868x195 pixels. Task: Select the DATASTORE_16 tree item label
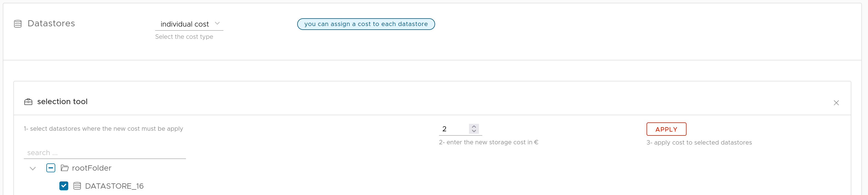[114, 186]
